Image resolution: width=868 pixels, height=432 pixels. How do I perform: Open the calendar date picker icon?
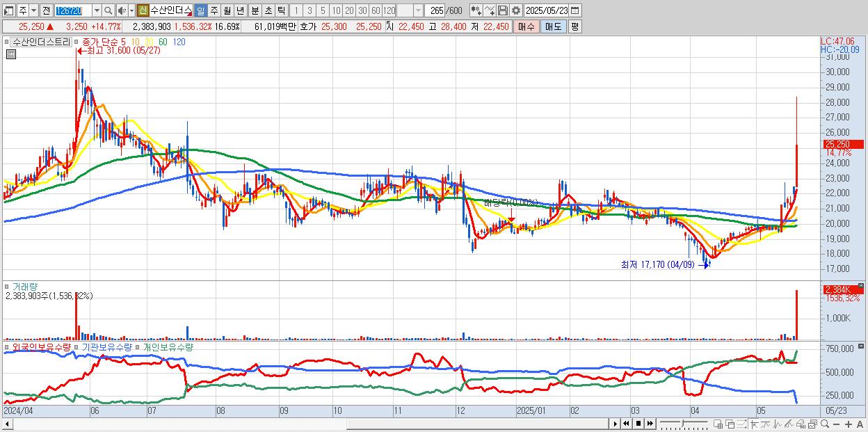coord(574,10)
